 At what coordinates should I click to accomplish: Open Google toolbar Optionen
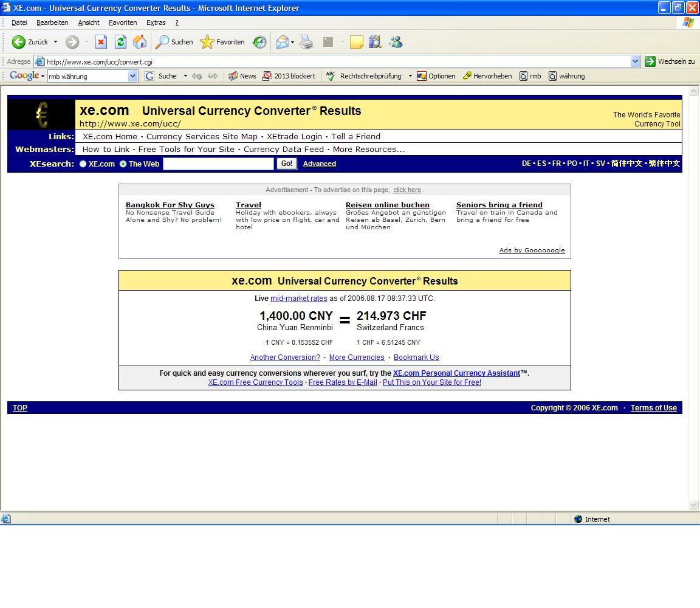coord(436,76)
